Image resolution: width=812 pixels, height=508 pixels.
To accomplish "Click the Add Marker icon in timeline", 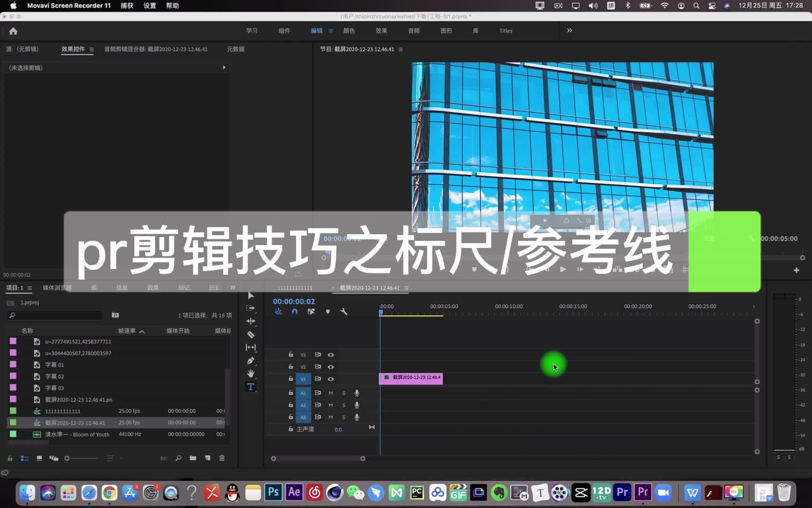I will [x=328, y=312].
